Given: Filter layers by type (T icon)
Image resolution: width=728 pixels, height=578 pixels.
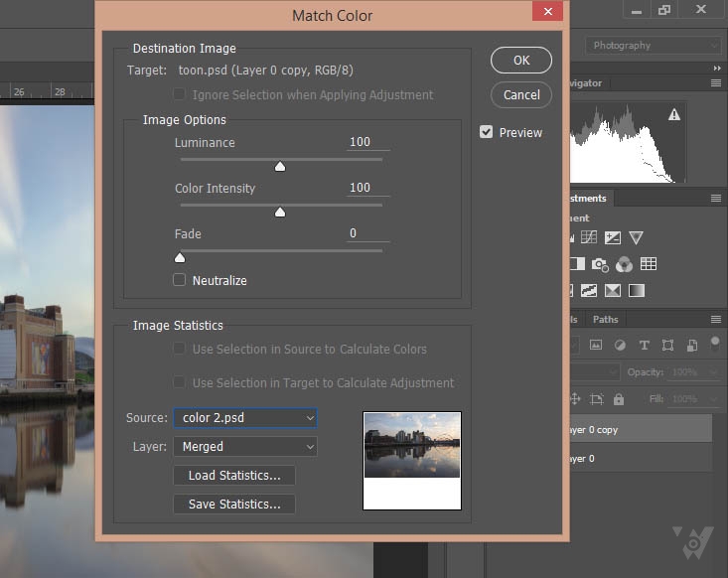Looking at the screenshot, I should [x=644, y=346].
